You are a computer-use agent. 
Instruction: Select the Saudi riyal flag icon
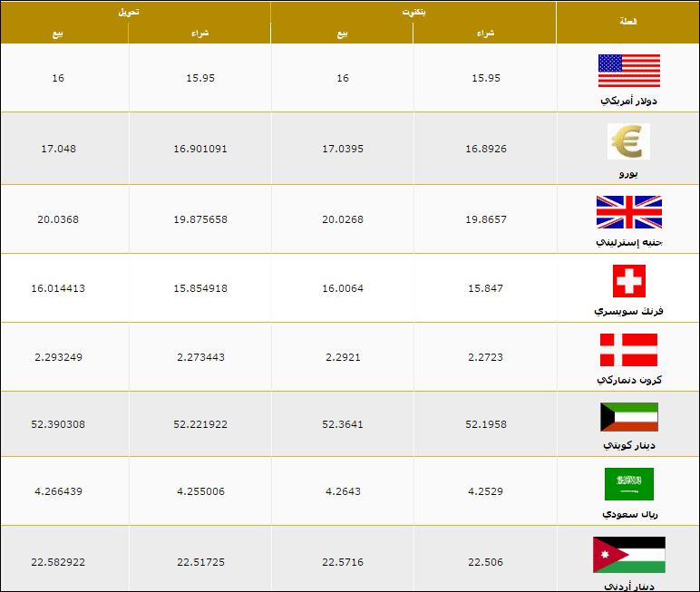point(629,484)
